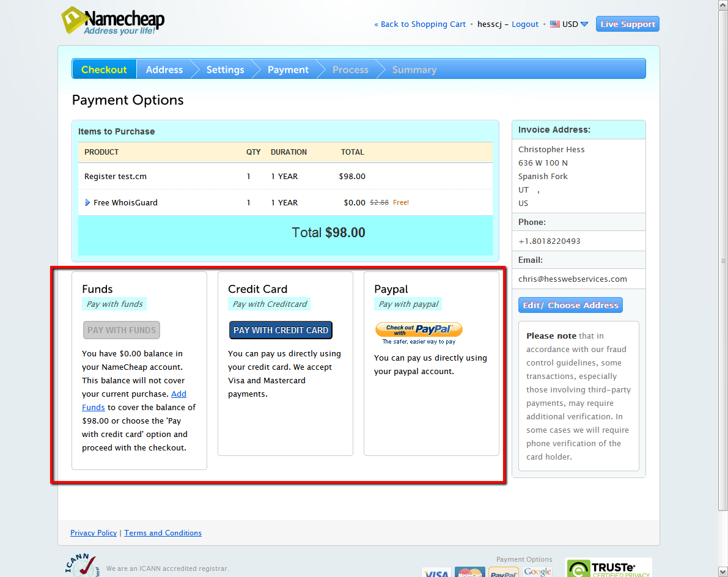Click the 'Pay with funds' subtitle

(115, 304)
